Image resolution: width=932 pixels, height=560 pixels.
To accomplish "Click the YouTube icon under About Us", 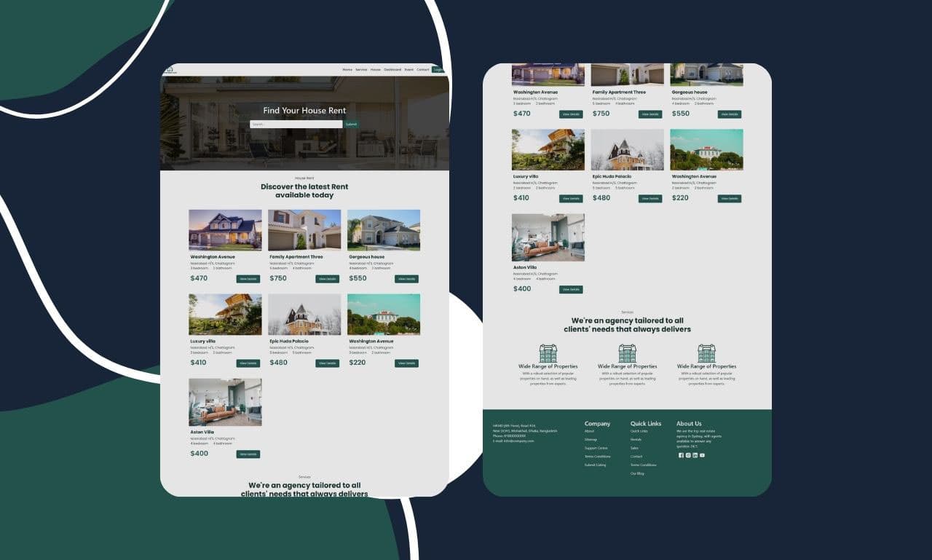I will 702,455.
